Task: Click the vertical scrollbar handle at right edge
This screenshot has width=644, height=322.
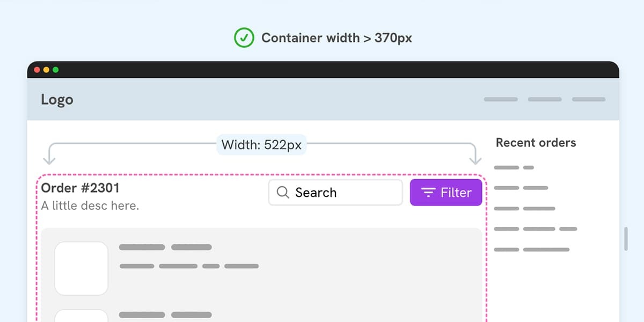Action: click(x=626, y=239)
